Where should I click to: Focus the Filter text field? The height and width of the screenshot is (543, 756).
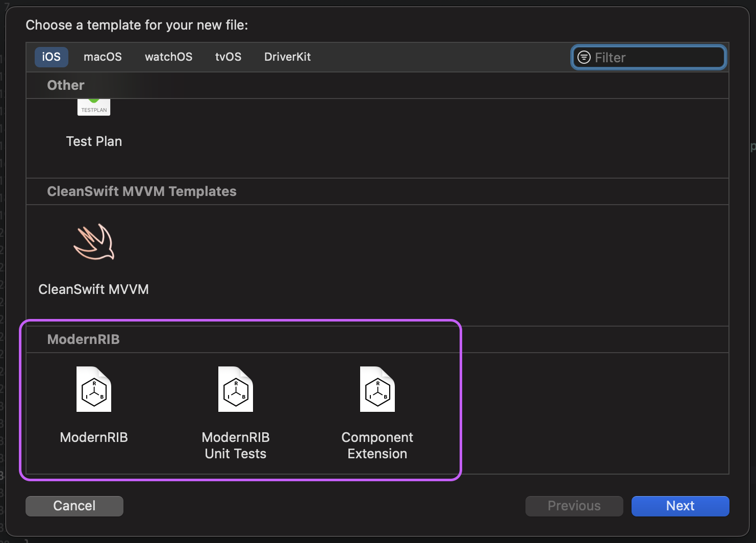click(x=649, y=57)
